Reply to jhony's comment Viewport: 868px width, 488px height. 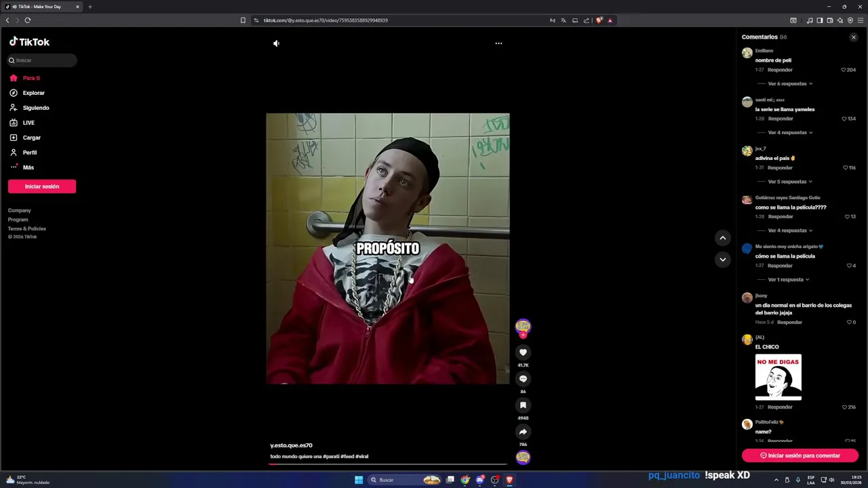[x=789, y=323]
